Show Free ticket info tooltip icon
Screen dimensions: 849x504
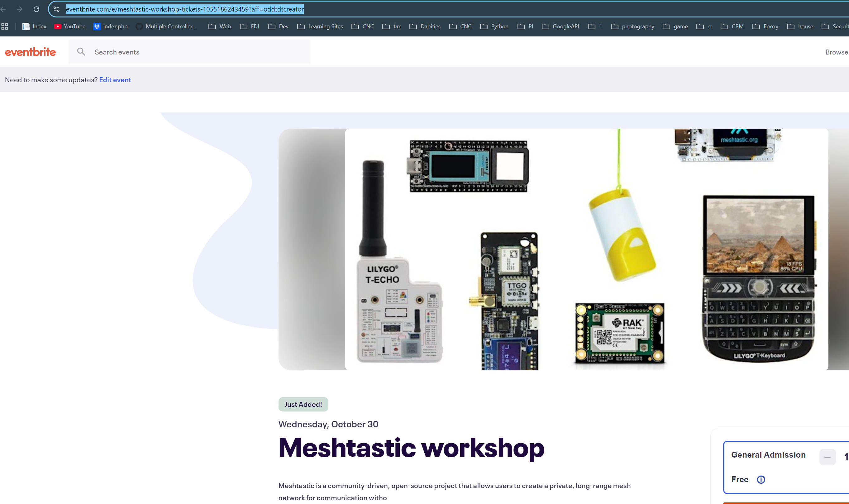[761, 479]
